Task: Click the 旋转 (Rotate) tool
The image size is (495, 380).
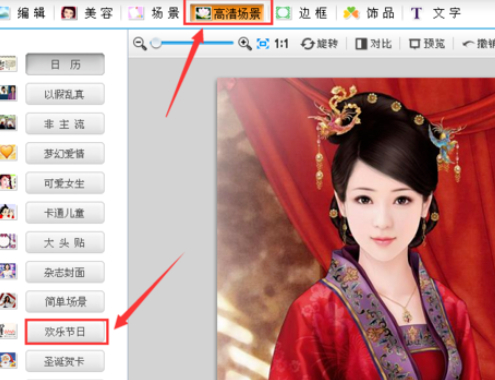Action: (x=319, y=44)
